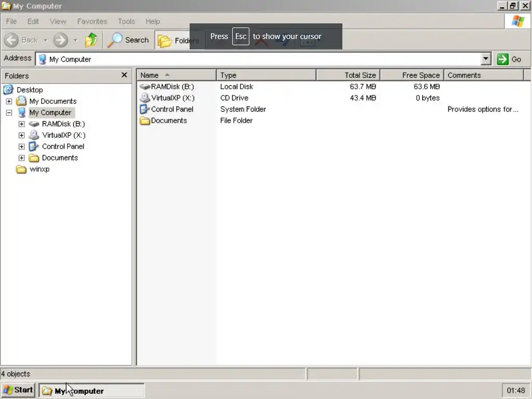
Task: Click the 'CD Drive' type cell
Action: [234, 98]
